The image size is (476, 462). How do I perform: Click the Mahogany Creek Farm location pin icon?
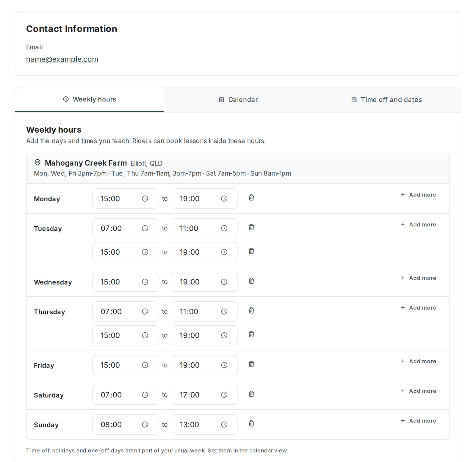tap(37, 162)
